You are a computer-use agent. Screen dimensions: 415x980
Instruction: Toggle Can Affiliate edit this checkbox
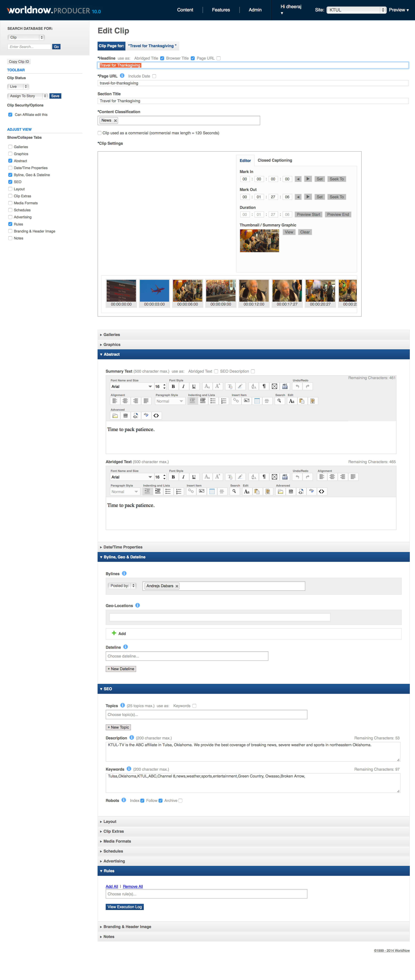point(10,114)
